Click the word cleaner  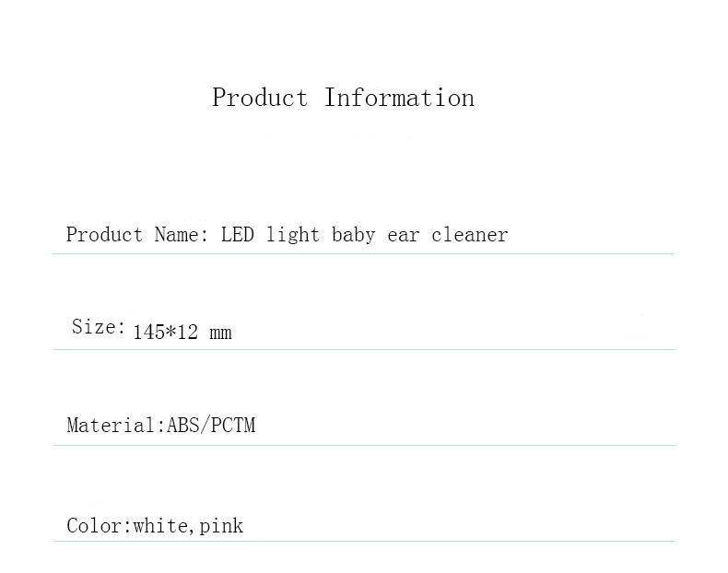tap(470, 235)
